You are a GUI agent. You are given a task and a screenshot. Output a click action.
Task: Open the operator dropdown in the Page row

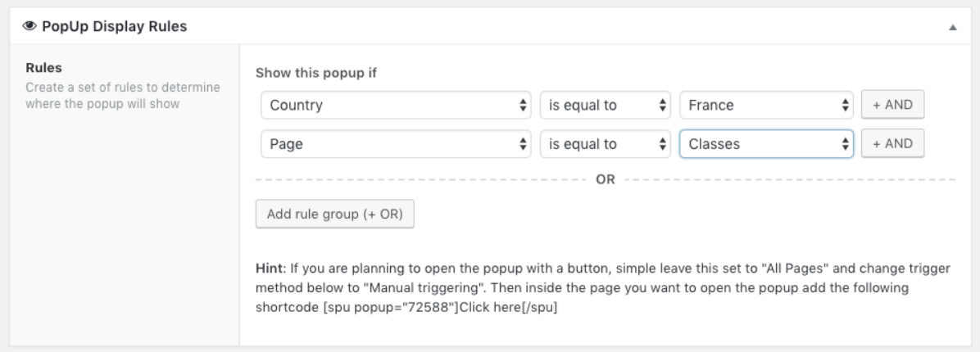click(x=606, y=144)
